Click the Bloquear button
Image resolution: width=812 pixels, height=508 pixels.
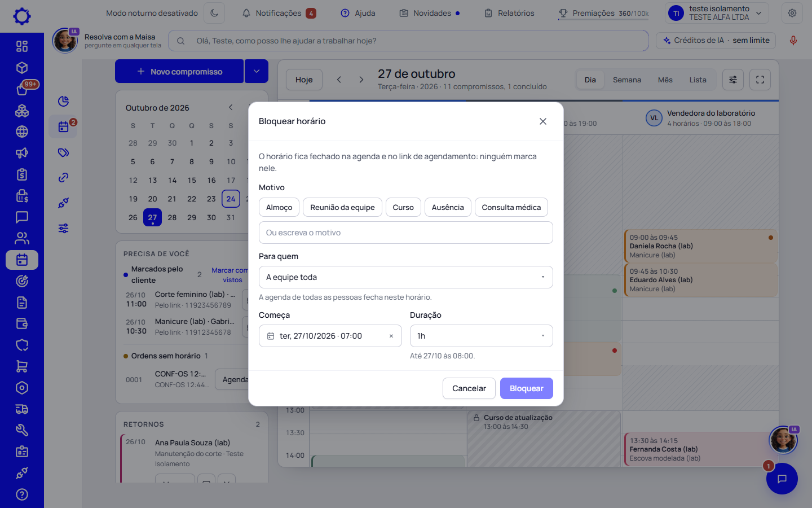527,388
